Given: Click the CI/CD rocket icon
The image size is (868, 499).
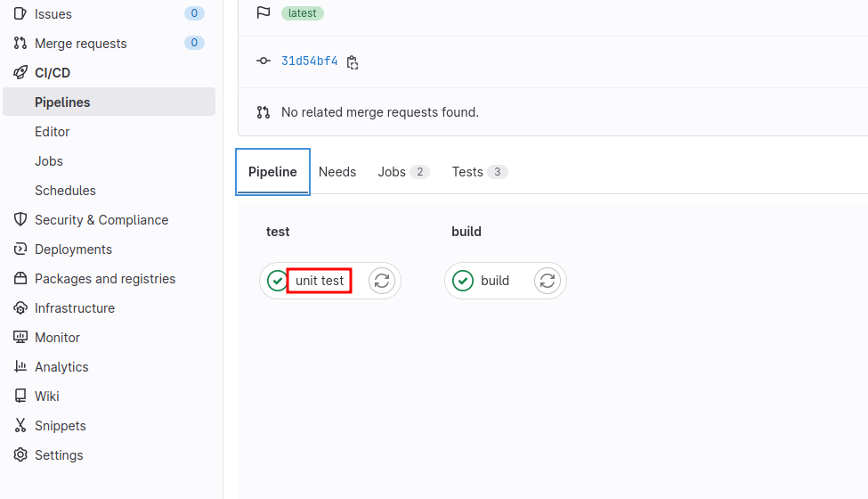Looking at the screenshot, I should click(x=20, y=72).
